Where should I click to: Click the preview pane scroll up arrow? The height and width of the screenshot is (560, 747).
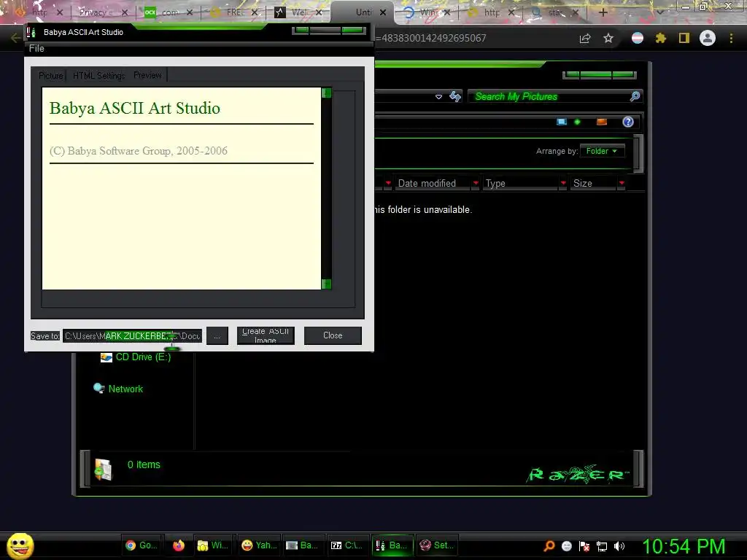pyautogui.click(x=326, y=93)
